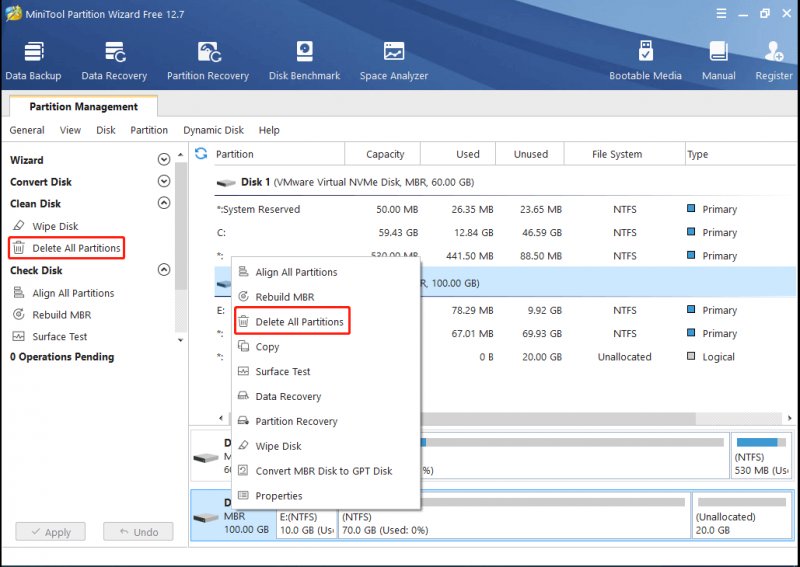
Task: Collapse the Check Disk section chevron
Action: click(164, 269)
